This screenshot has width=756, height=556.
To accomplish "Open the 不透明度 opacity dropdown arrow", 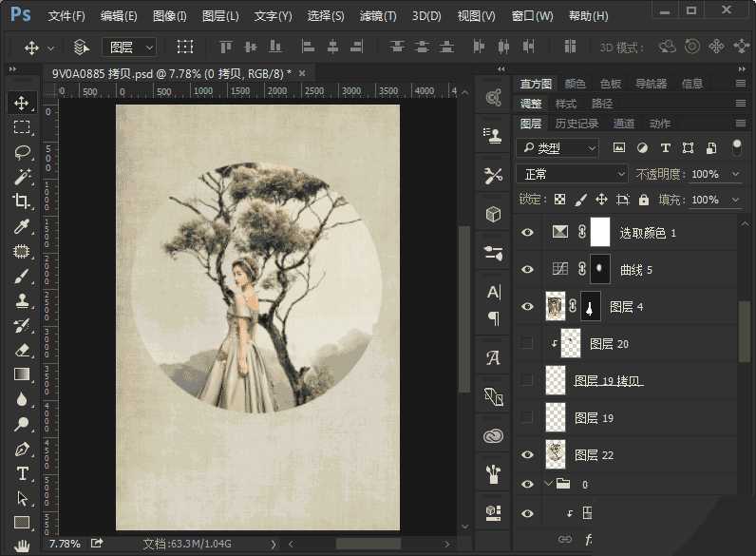I will pyautogui.click(x=736, y=174).
